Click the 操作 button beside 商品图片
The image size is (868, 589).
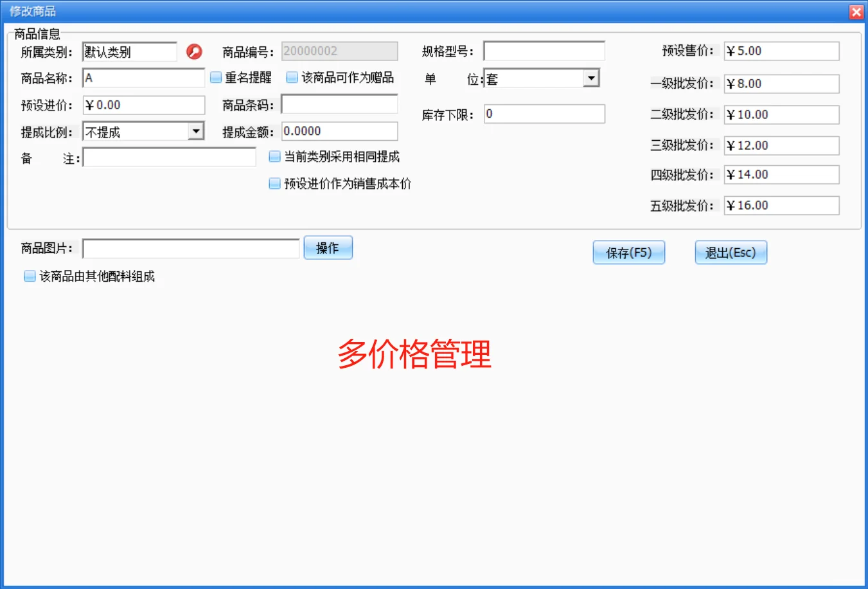[328, 248]
